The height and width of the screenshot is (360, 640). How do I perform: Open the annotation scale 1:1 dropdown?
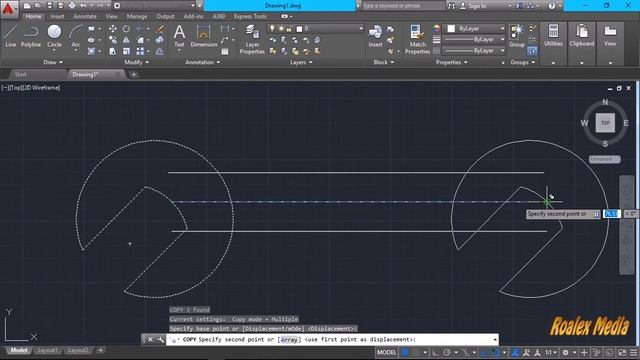click(551, 353)
